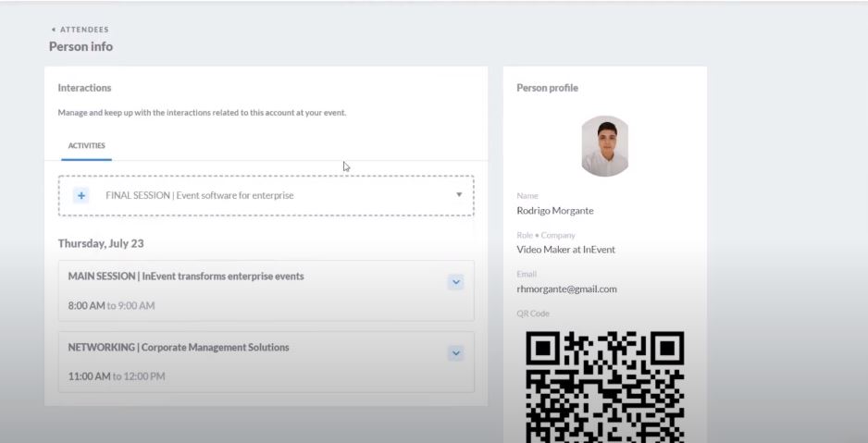Click the Person info page heading

(x=81, y=46)
